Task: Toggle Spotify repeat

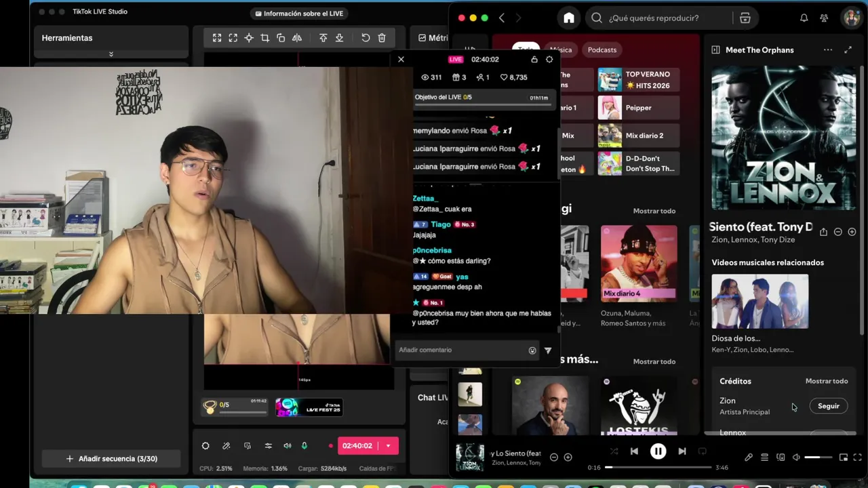Action: 703,451
